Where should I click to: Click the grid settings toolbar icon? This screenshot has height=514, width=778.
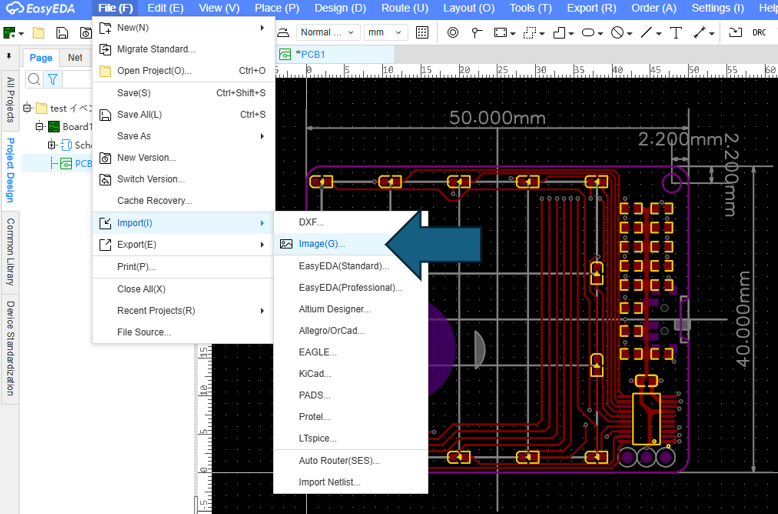coord(422,33)
